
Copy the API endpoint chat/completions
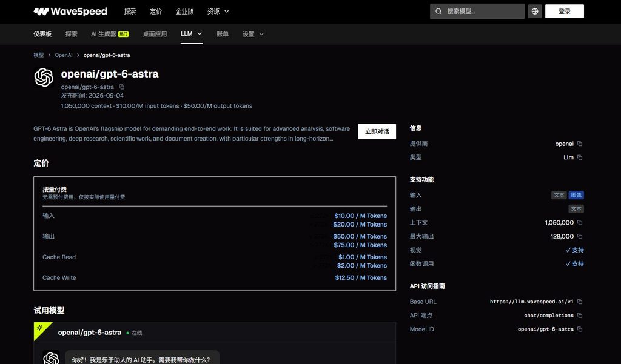[x=580, y=316]
